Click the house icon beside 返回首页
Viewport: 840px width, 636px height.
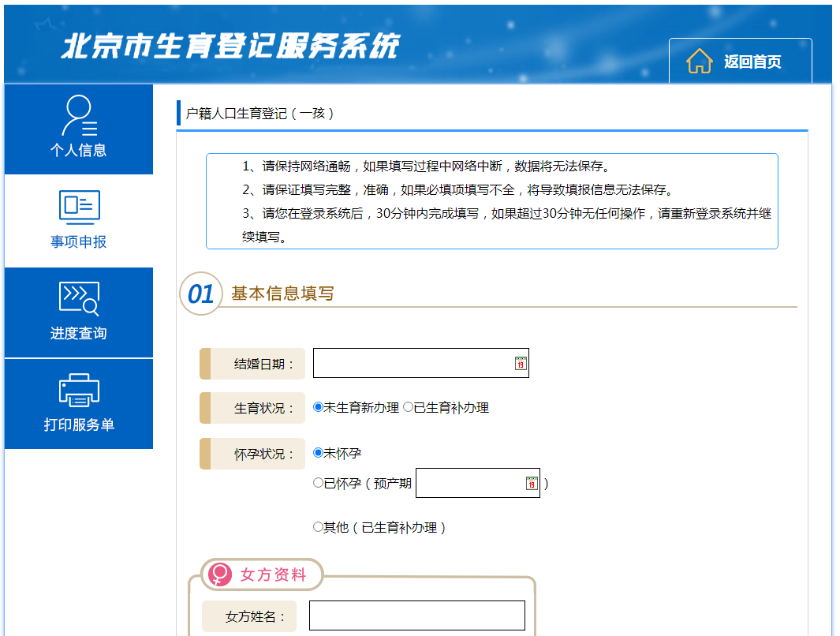point(698,60)
